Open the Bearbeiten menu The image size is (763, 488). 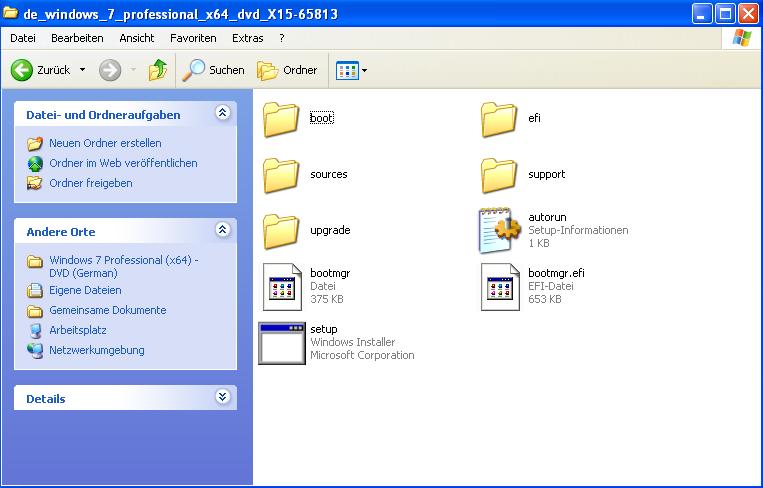coord(77,38)
